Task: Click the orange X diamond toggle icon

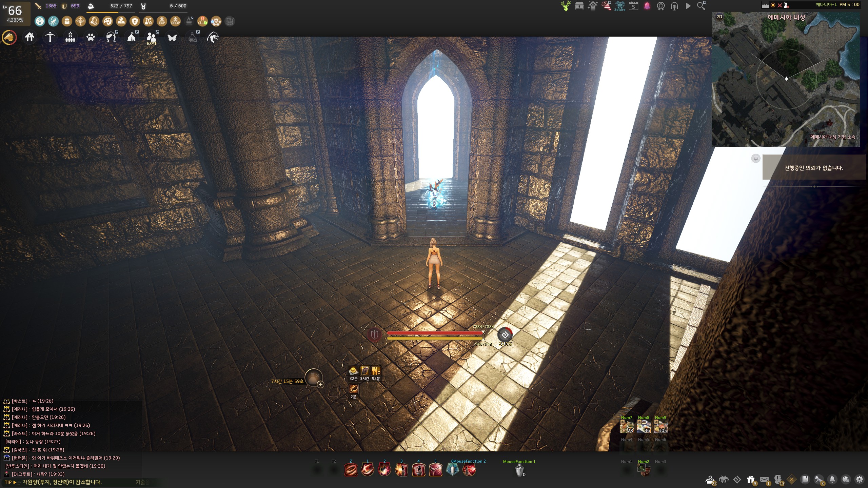Action: point(791,479)
